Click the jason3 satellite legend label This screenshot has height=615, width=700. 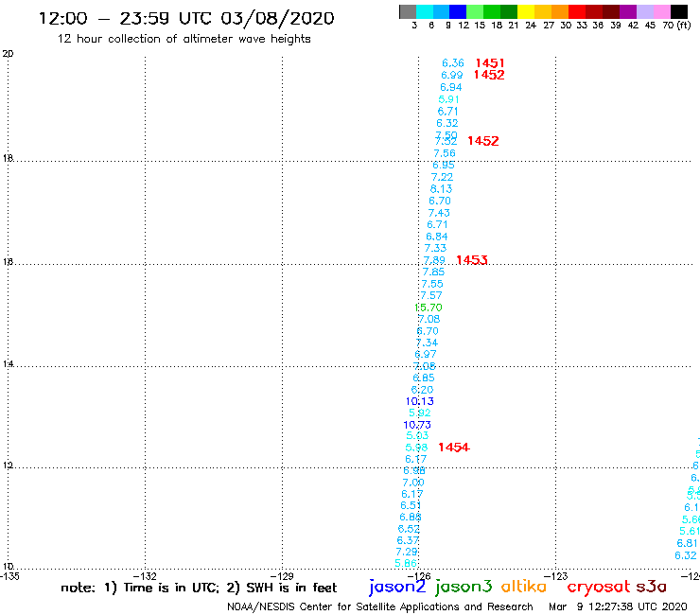[464, 587]
